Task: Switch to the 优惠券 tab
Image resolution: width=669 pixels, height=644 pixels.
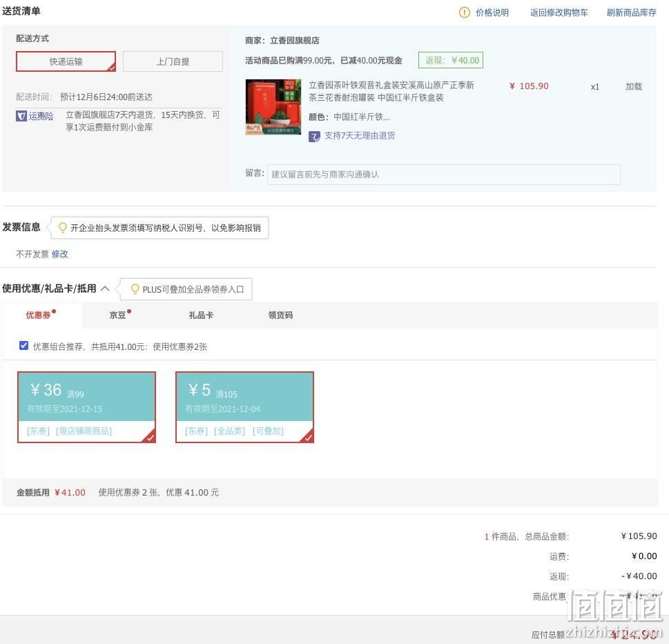Action: coord(39,315)
